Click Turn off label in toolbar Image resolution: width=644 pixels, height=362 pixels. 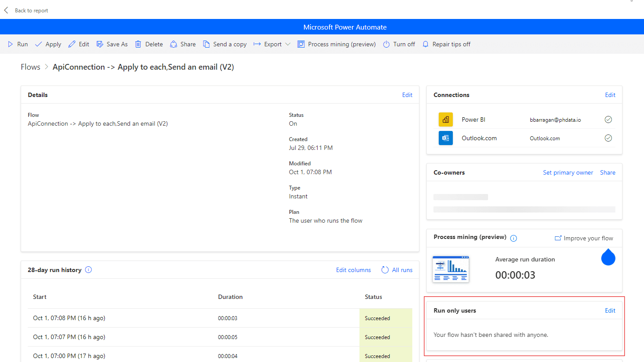point(404,44)
